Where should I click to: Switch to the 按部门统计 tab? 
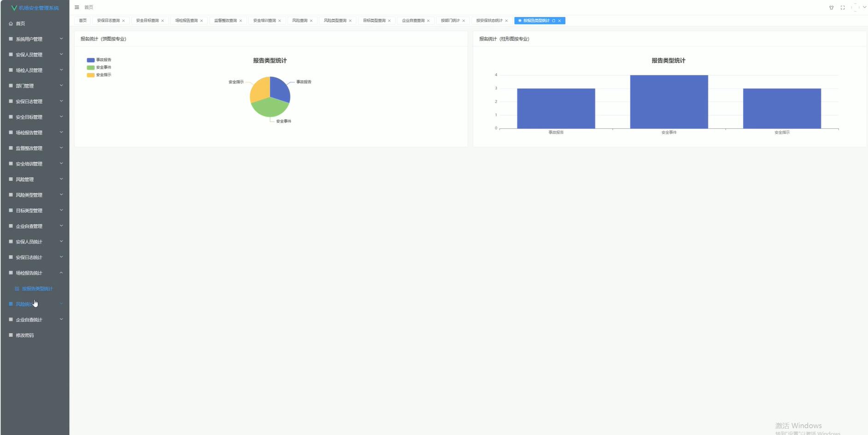point(450,21)
